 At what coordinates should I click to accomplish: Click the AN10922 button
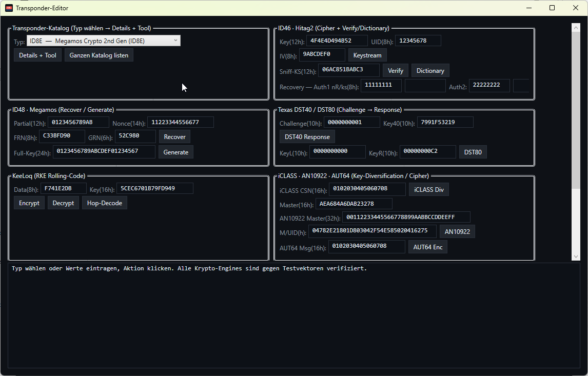[x=458, y=232]
